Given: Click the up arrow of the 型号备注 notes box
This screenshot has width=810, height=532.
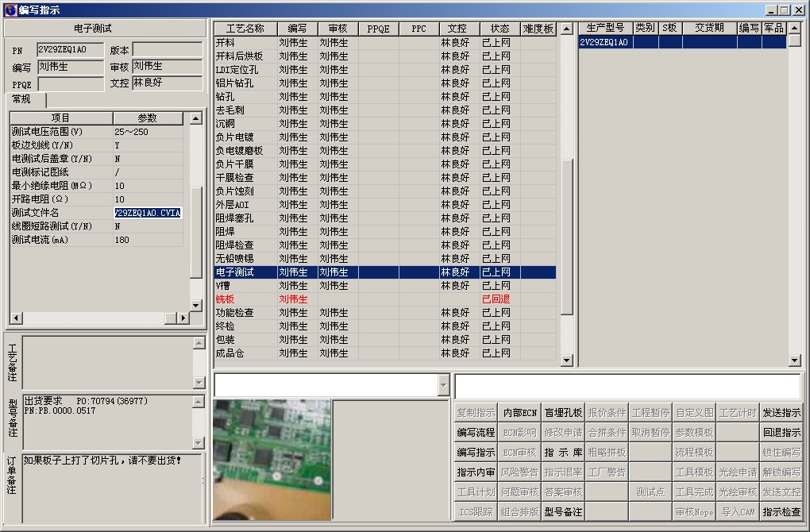Looking at the screenshot, I should pyautogui.click(x=199, y=401).
